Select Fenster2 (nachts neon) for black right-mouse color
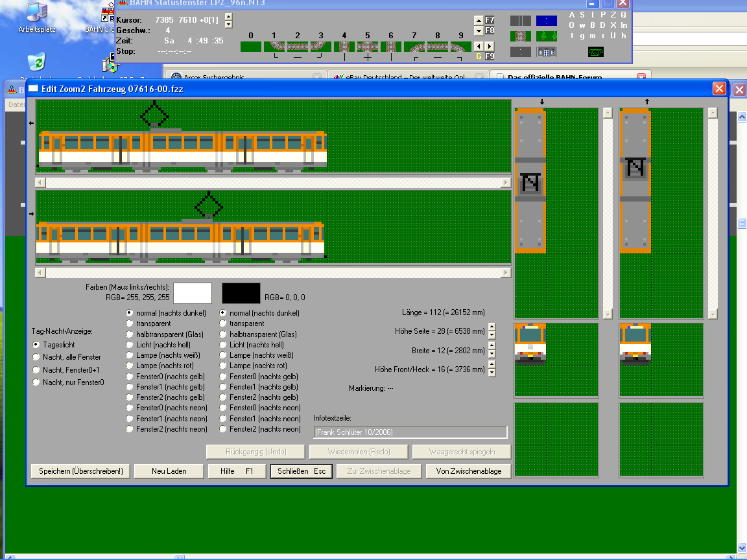Screen dimensions: 747x560 click(223, 429)
